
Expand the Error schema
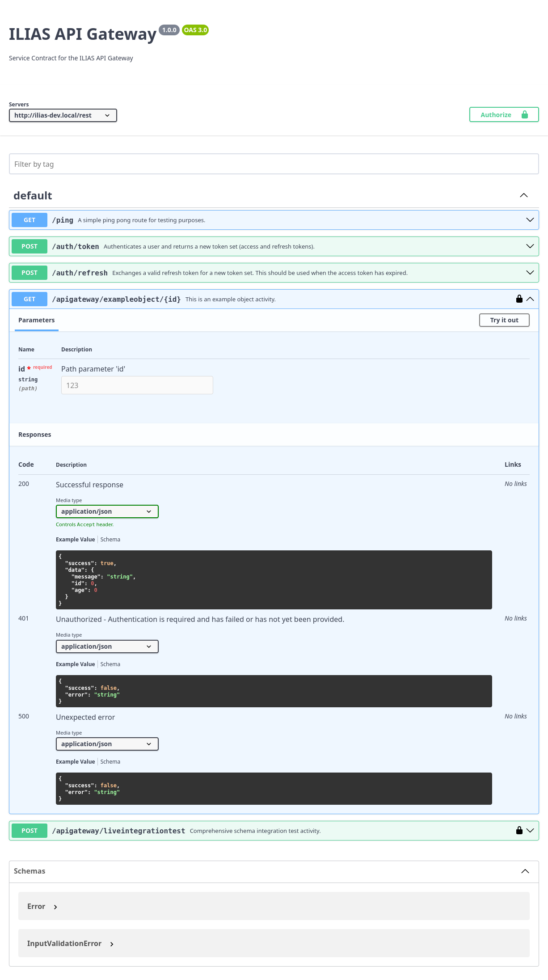point(42,906)
